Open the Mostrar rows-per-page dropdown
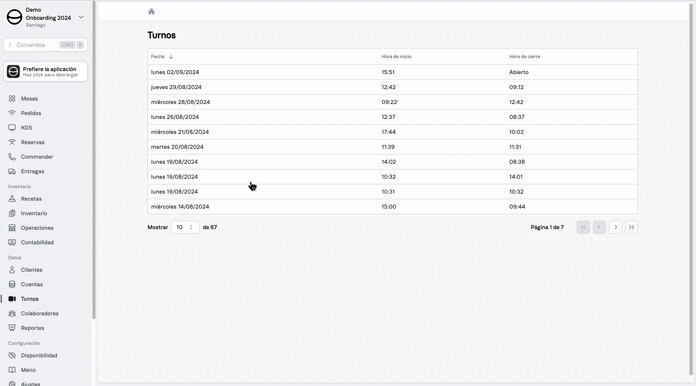The height and width of the screenshot is (386, 696). tap(185, 227)
